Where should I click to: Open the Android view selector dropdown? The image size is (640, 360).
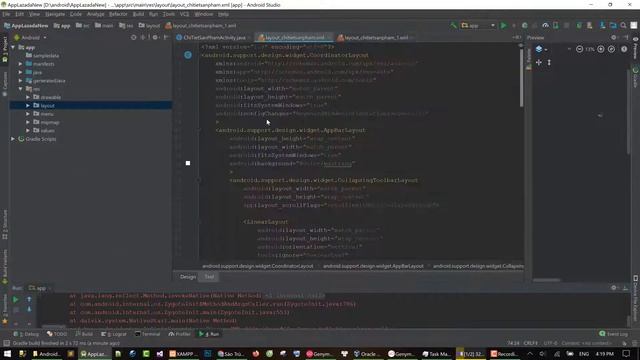pyautogui.click(x=31, y=38)
